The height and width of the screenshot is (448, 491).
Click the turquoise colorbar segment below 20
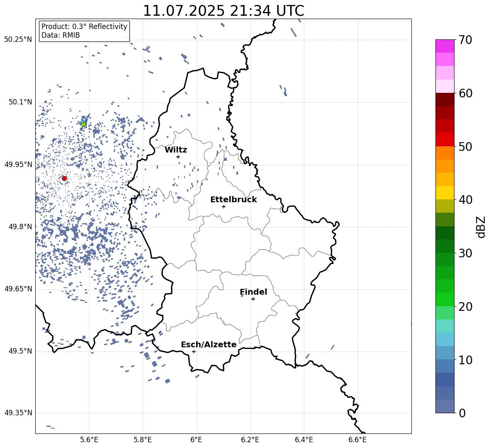tap(445, 326)
